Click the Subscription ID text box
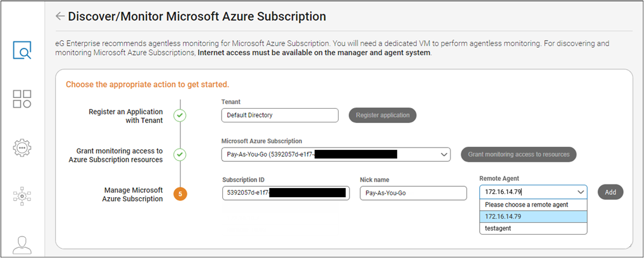This screenshot has width=644, height=258. click(x=285, y=193)
